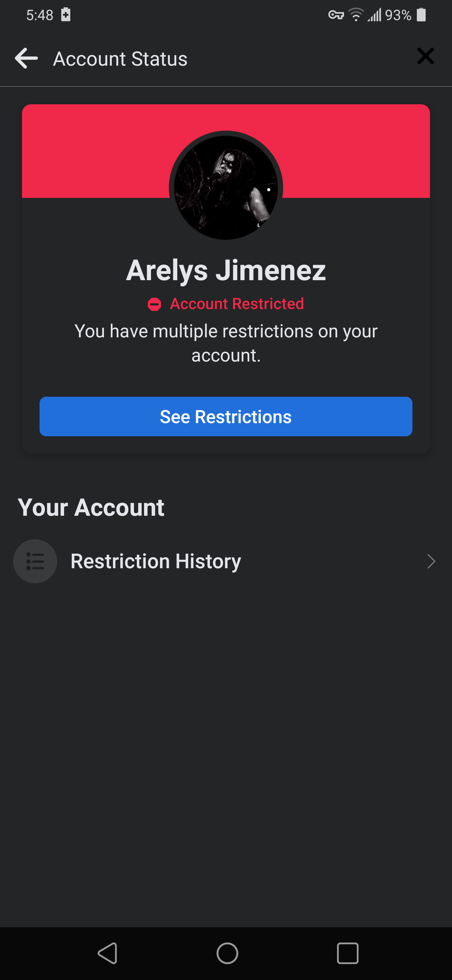Image resolution: width=452 pixels, height=980 pixels.
Task: Expand Restriction History chevron arrow
Action: (431, 561)
